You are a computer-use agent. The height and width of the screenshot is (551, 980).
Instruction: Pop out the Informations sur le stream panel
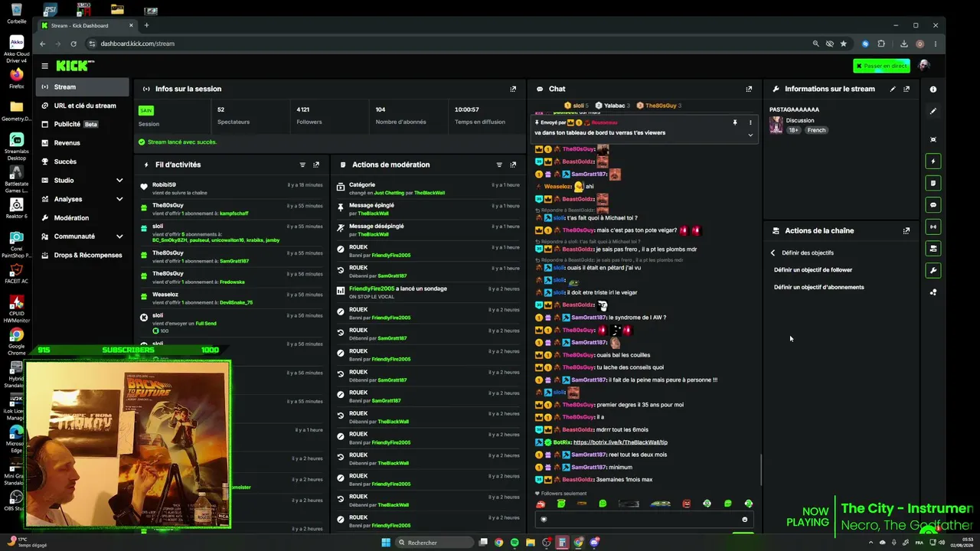pyautogui.click(x=906, y=89)
